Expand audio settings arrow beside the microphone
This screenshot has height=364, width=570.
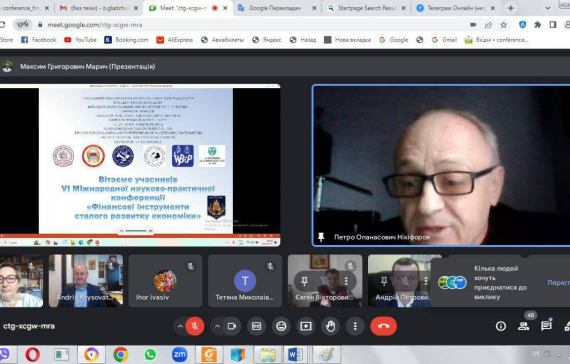[180, 326]
